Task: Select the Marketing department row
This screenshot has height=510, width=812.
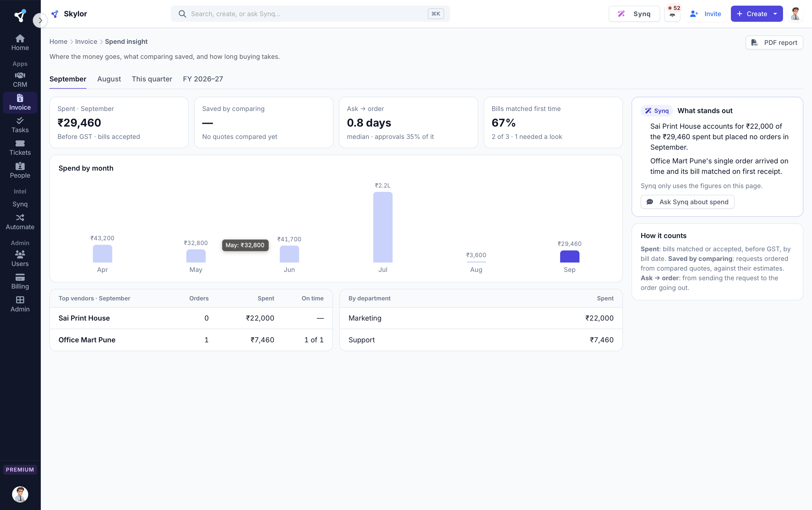Action: click(481, 318)
